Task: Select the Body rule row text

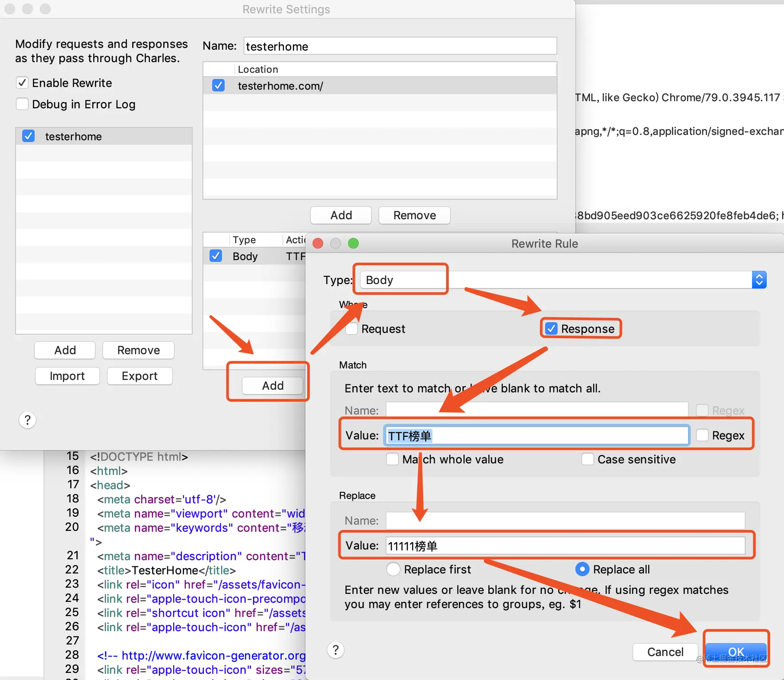Action: [245, 256]
